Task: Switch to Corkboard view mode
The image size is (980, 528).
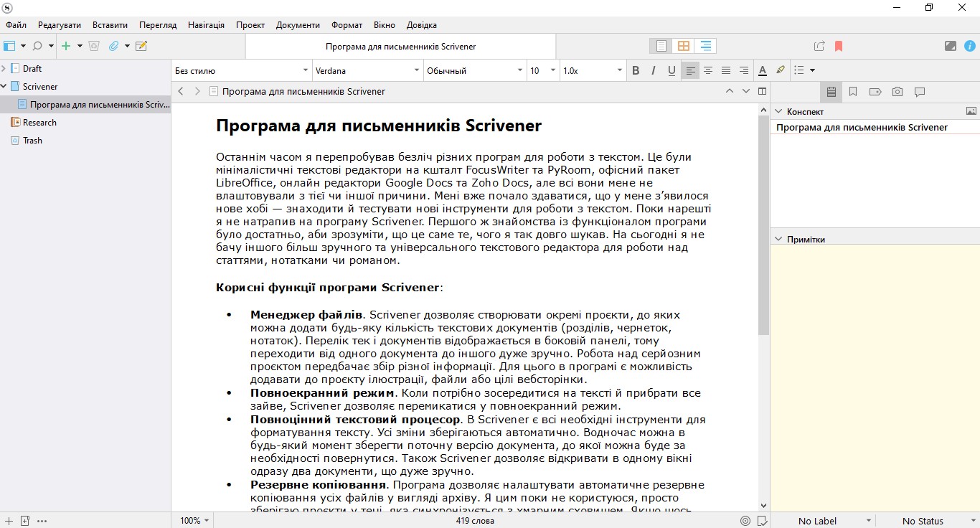Action: [x=684, y=46]
